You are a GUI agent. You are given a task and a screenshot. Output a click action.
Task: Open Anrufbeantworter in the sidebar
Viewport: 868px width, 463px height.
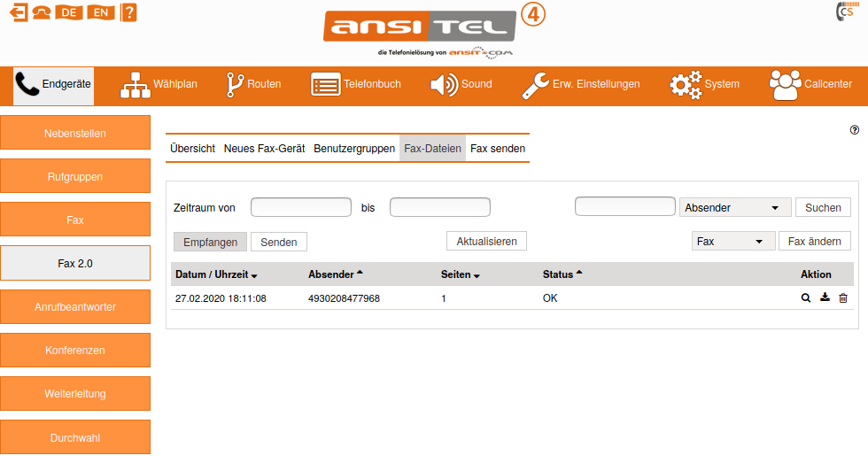coord(75,307)
